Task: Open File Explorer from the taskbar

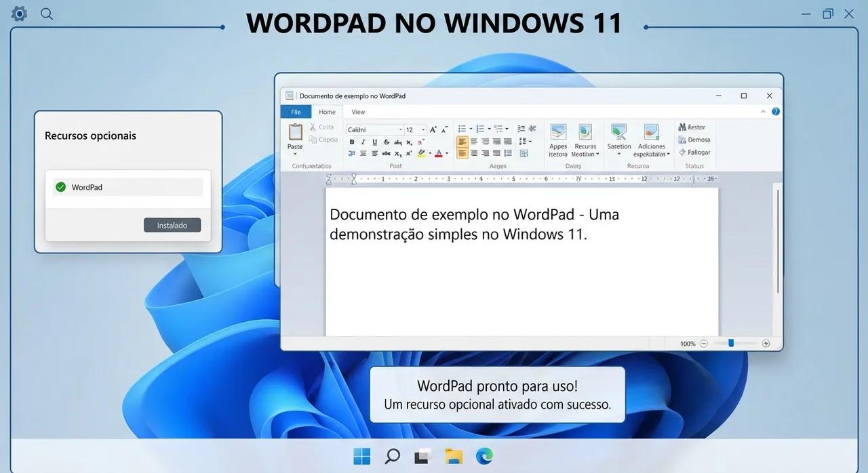Action: tap(453, 456)
